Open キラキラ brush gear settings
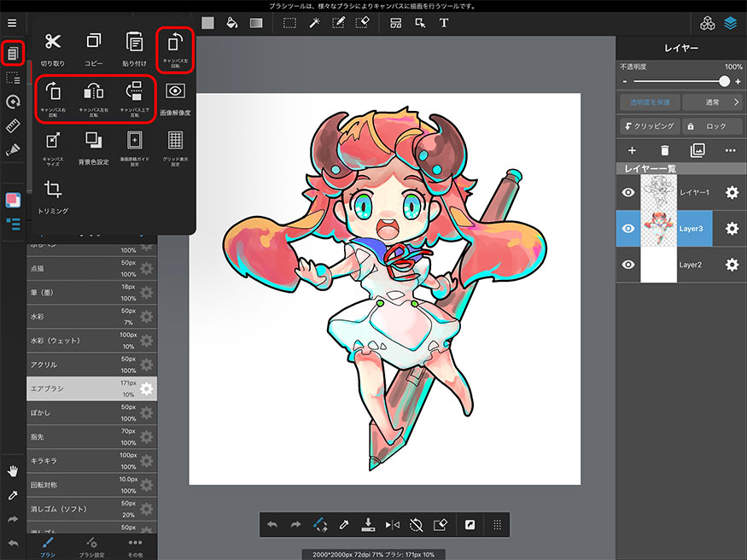 click(147, 460)
